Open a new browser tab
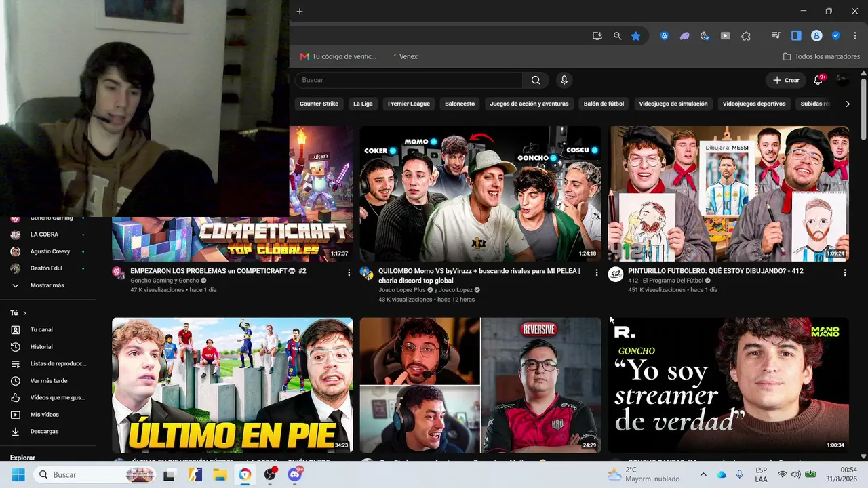The height and width of the screenshot is (488, 868). [300, 12]
